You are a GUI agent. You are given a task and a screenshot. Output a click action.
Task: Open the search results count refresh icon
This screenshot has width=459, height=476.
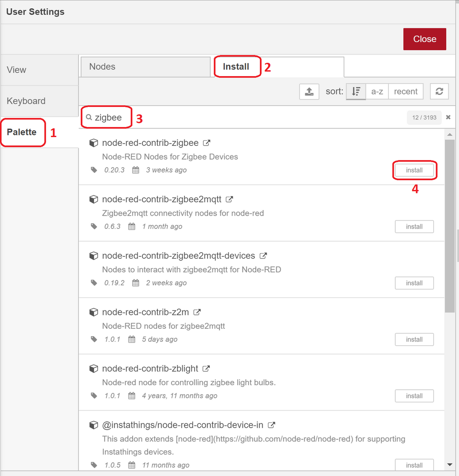[x=439, y=91]
